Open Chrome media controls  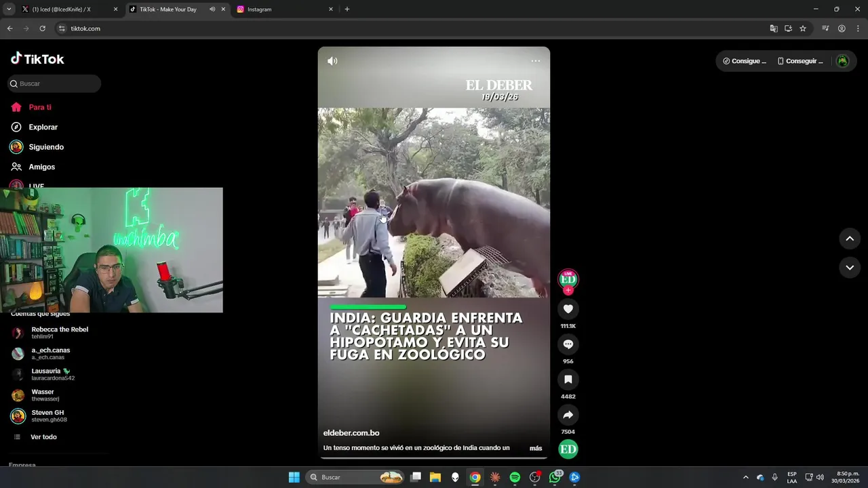pos(825,28)
